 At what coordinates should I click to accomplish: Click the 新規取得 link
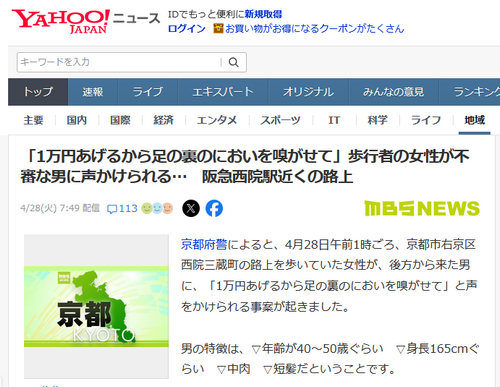263,14
